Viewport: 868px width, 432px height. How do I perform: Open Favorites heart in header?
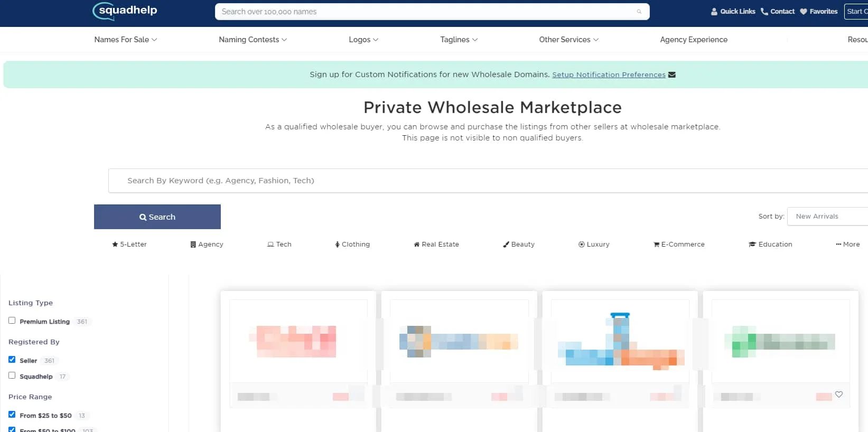coord(818,12)
